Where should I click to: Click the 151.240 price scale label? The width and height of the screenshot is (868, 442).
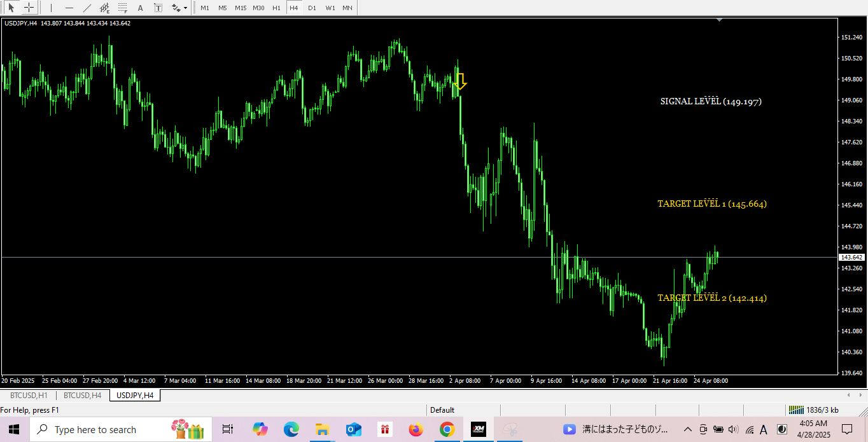pos(851,38)
